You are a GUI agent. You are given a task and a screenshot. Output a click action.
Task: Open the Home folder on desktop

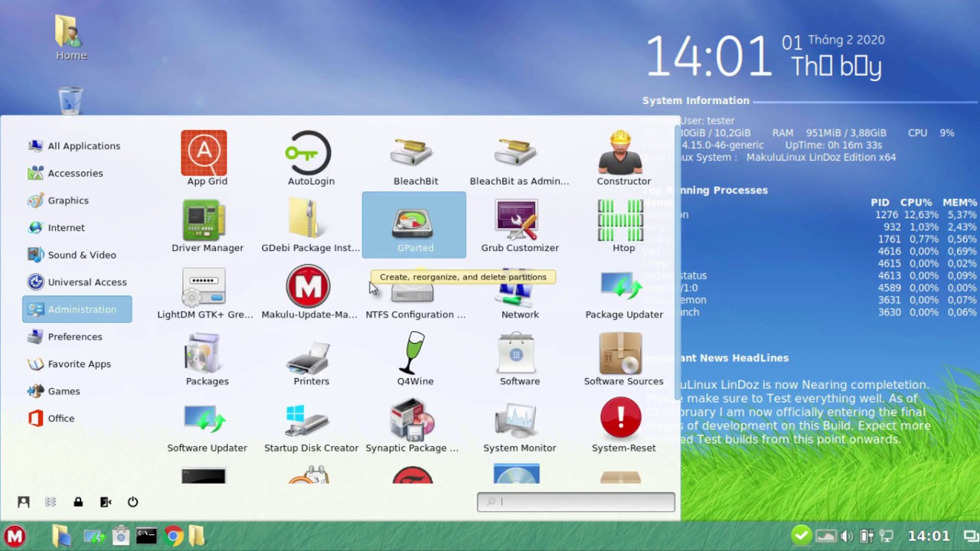71,37
